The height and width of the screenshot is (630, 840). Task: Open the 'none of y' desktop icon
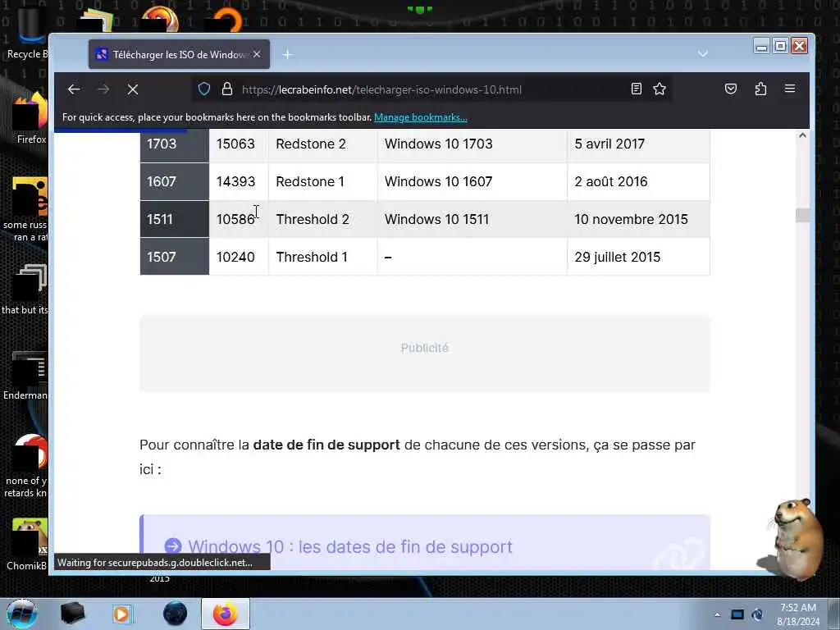pyautogui.click(x=25, y=465)
